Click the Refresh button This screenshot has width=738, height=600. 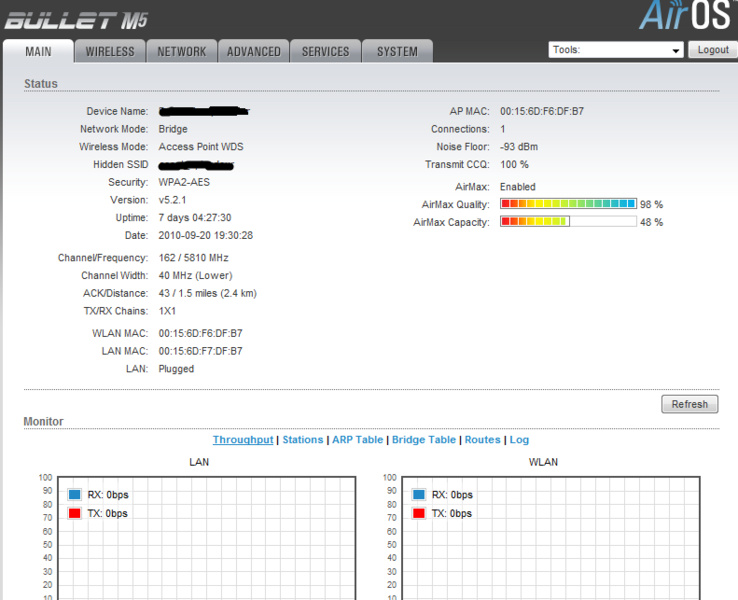[x=690, y=404]
